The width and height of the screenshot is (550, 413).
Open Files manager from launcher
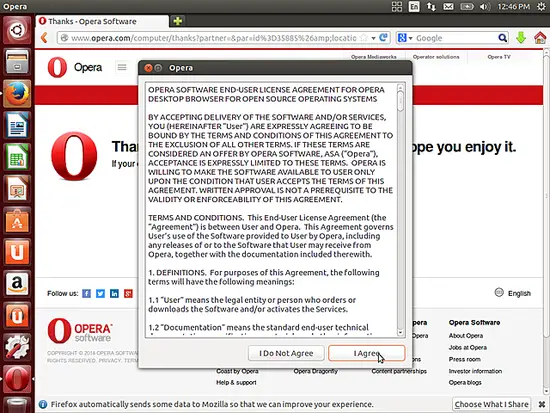17,62
